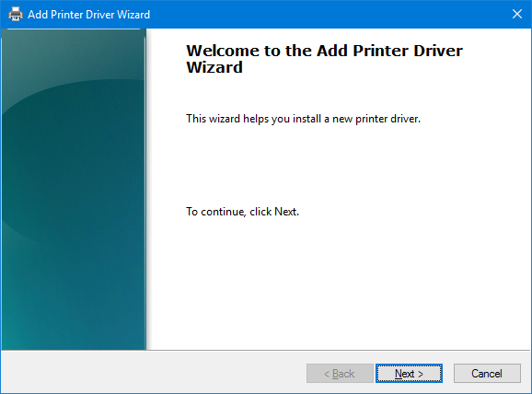Click Next to continue the wizard

tap(409, 374)
